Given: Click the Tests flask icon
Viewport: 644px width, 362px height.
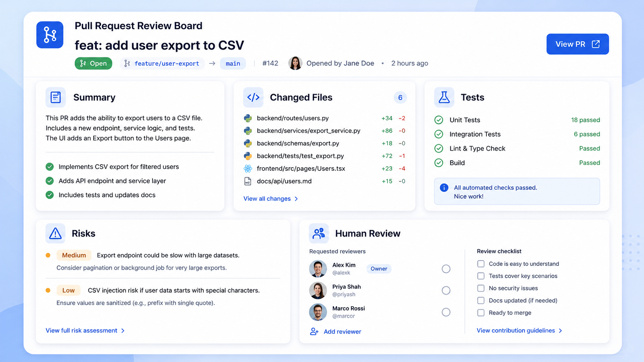Looking at the screenshot, I should tap(444, 97).
